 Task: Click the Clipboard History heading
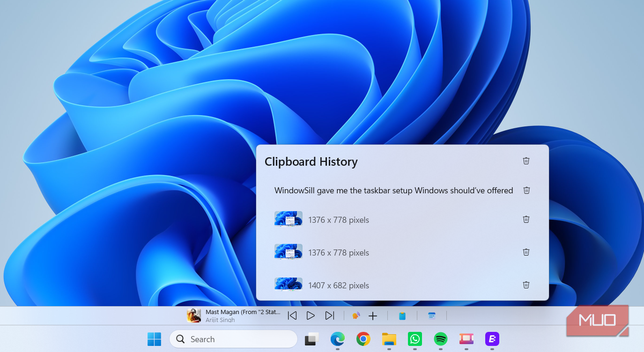click(311, 162)
